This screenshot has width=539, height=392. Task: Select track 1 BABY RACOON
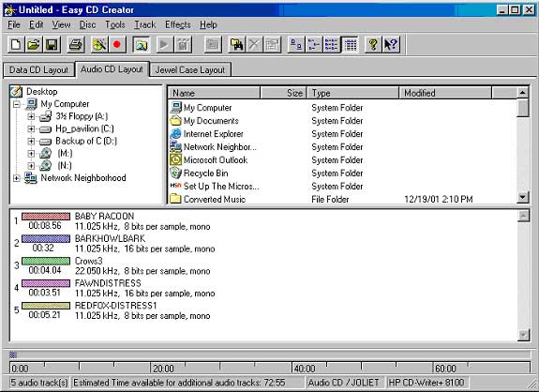point(104,217)
